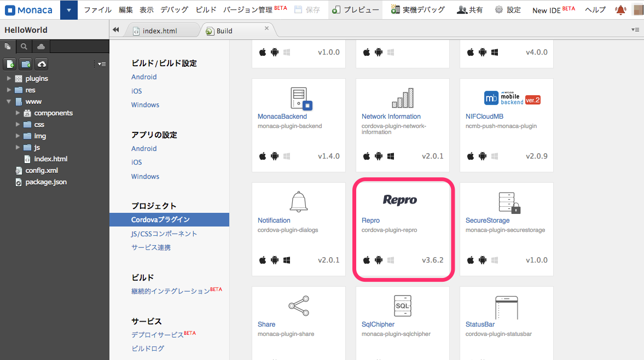Click the new folder icon
644x360 pixels.
[x=26, y=64]
